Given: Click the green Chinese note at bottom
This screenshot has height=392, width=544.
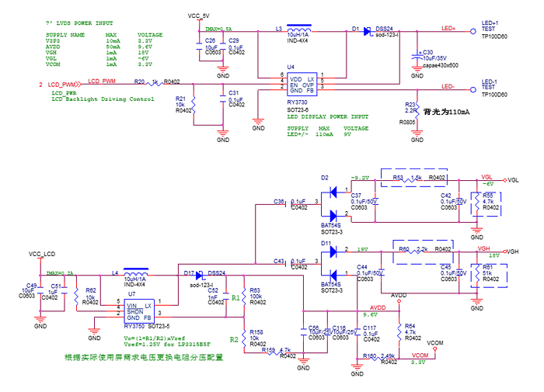Looking at the screenshot, I should 143,358.
